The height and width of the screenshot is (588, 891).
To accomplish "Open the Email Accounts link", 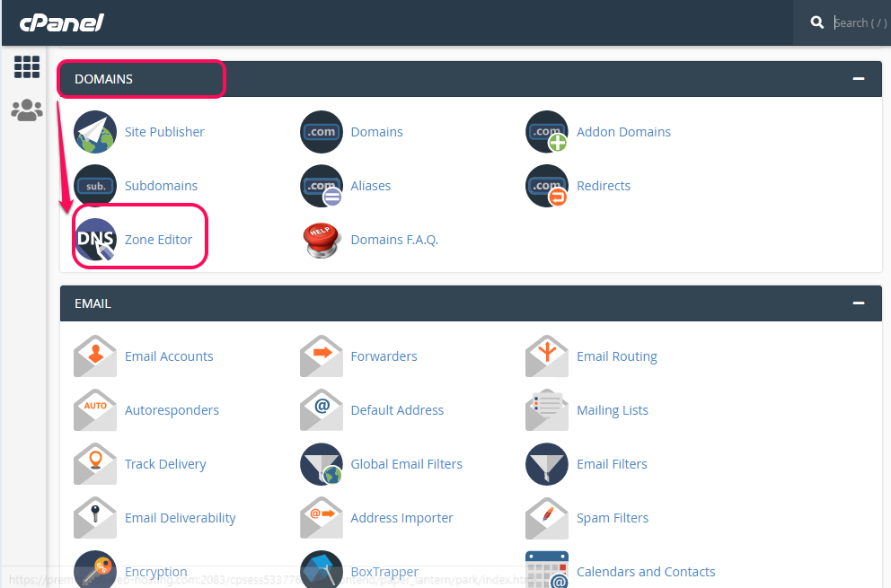I will (x=169, y=356).
